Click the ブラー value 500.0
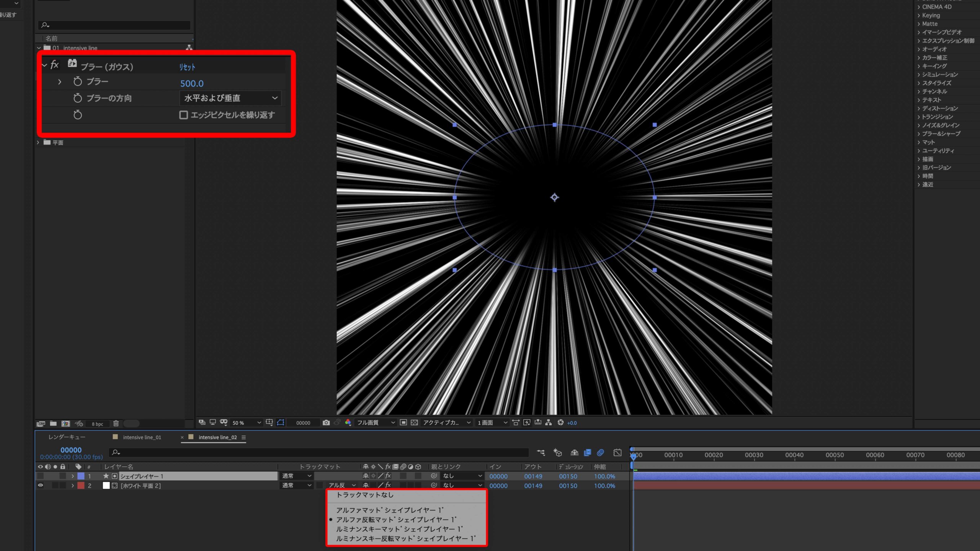The width and height of the screenshot is (980, 551). tap(192, 83)
